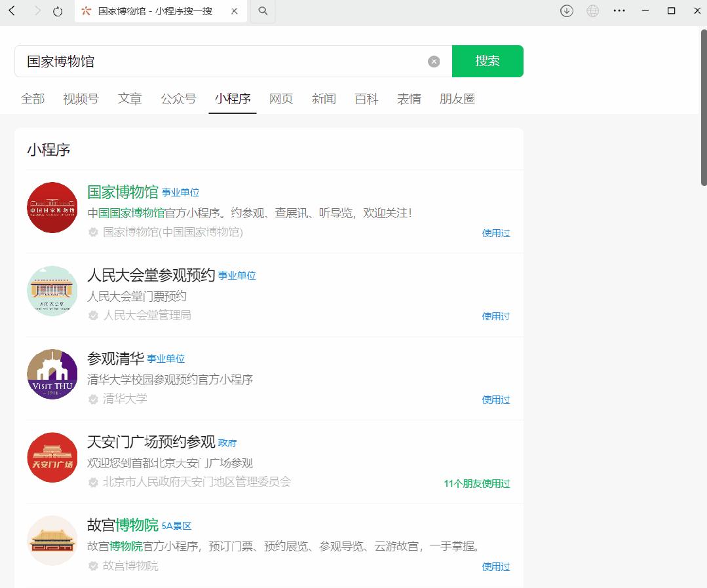Open the 故宫博物院 palace logo
The image size is (707, 588).
[52, 541]
